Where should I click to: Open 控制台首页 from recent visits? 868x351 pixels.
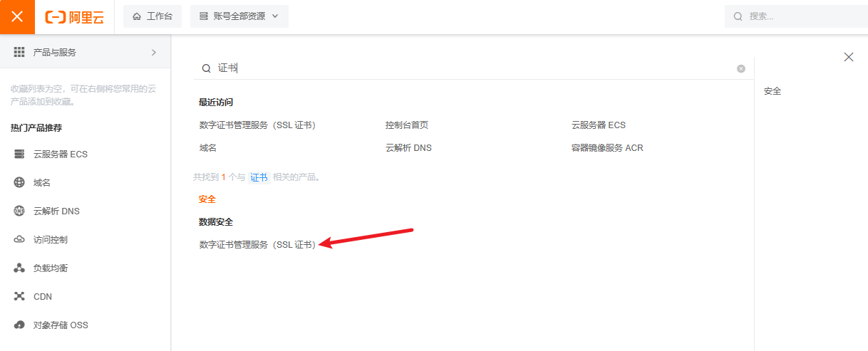point(407,125)
